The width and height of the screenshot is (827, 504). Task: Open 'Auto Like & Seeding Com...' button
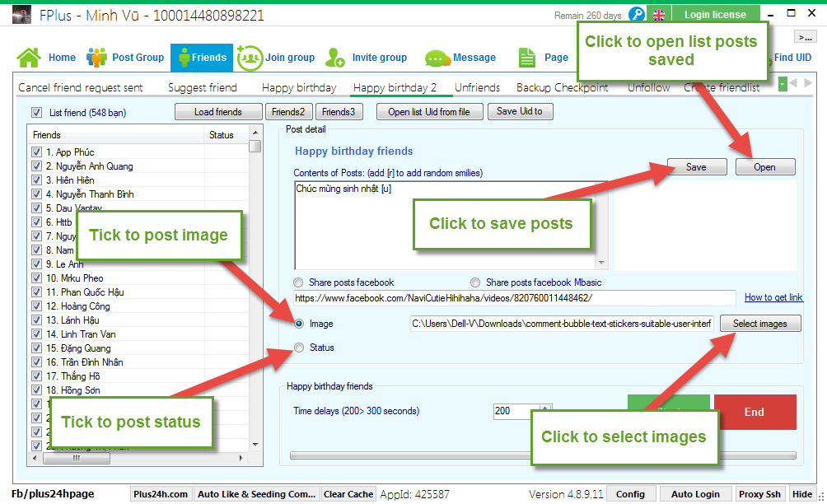(x=257, y=494)
